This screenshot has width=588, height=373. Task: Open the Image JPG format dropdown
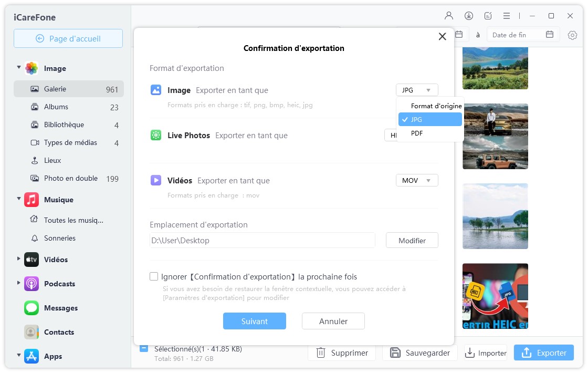(417, 90)
